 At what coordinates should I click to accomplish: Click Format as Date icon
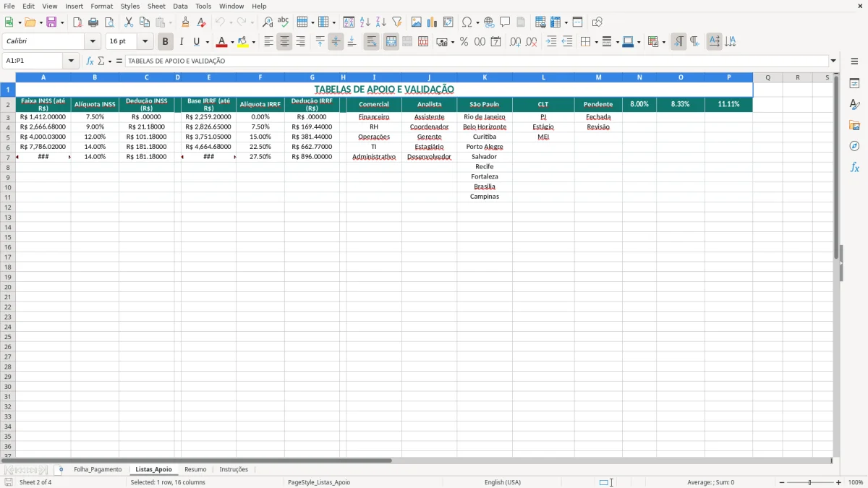pyautogui.click(x=495, y=42)
